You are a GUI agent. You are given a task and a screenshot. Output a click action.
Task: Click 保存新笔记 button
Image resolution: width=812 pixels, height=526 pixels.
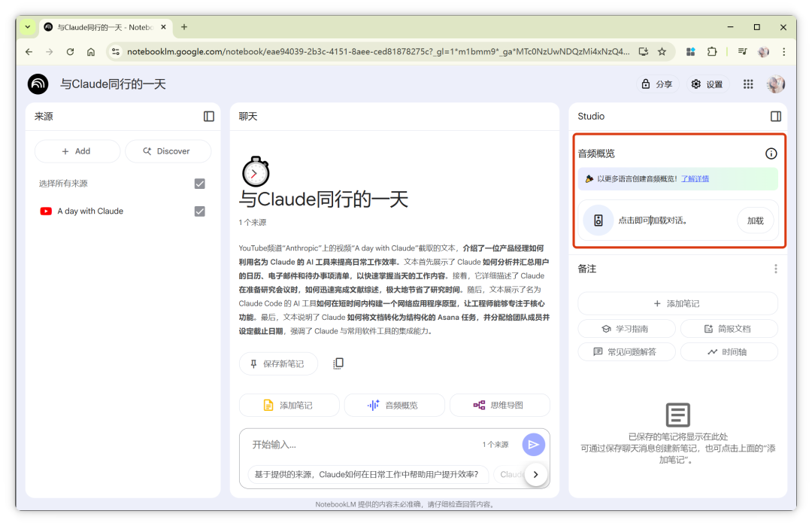point(278,363)
